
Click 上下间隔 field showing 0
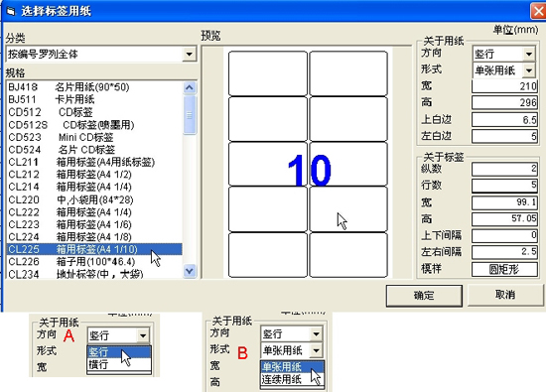[504, 235]
